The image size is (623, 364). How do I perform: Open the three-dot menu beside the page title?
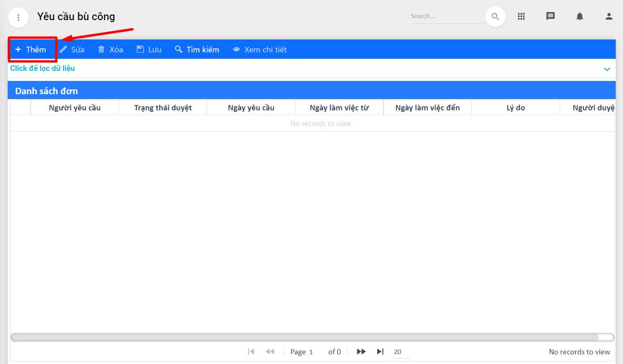click(x=19, y=18)
